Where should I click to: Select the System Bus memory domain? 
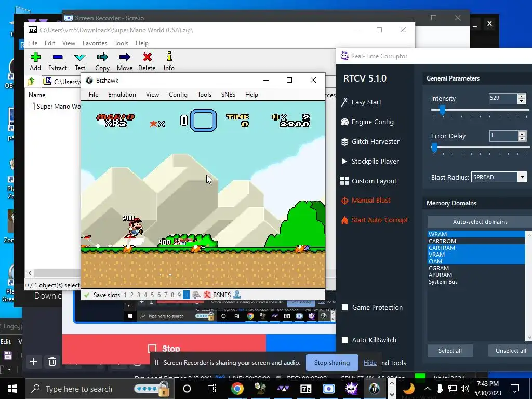click(476, 282)
